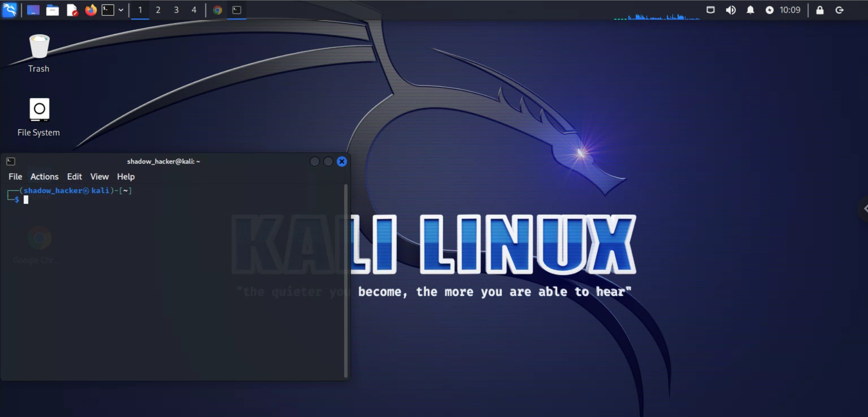Image resolution: width=868 pixels, height=417 pixels.
Task: Select the Trash desktop icon
Action: click(x=39, y=53)
